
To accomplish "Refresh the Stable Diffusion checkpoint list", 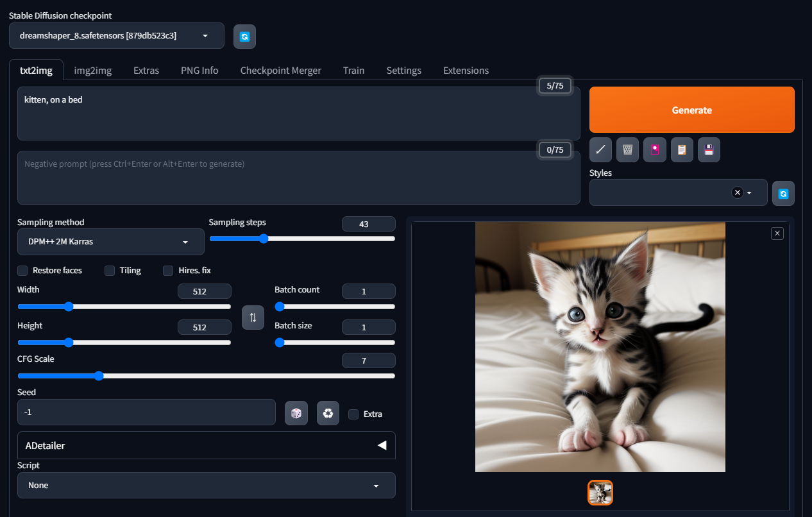I will tap(244, 37).
